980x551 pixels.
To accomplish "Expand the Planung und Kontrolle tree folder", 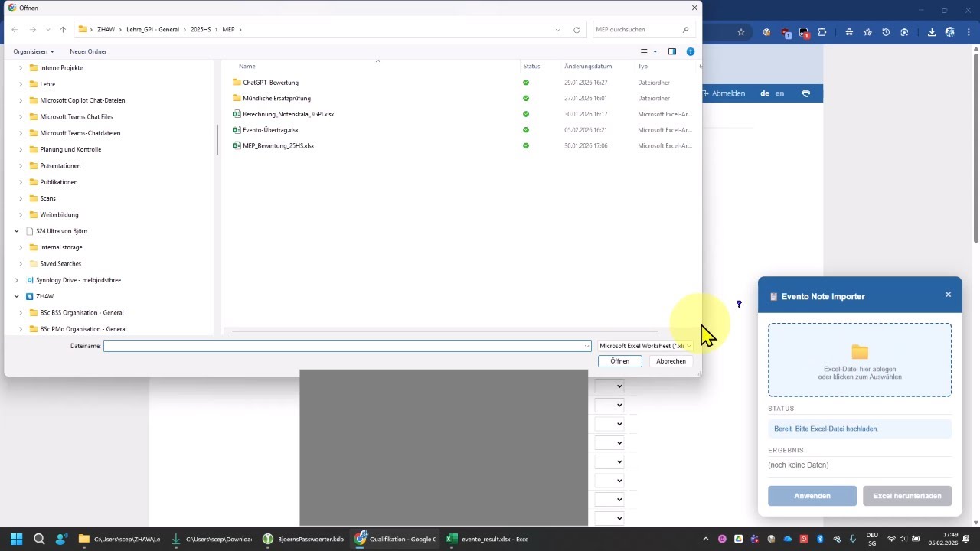I will (x=21, y=149).
